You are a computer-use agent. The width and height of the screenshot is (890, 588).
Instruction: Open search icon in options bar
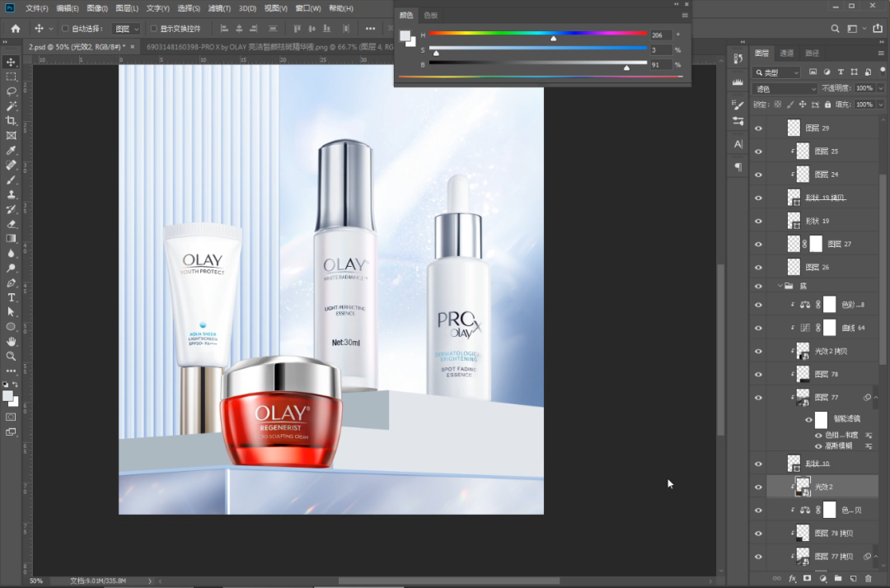click(x=835, y=28)
